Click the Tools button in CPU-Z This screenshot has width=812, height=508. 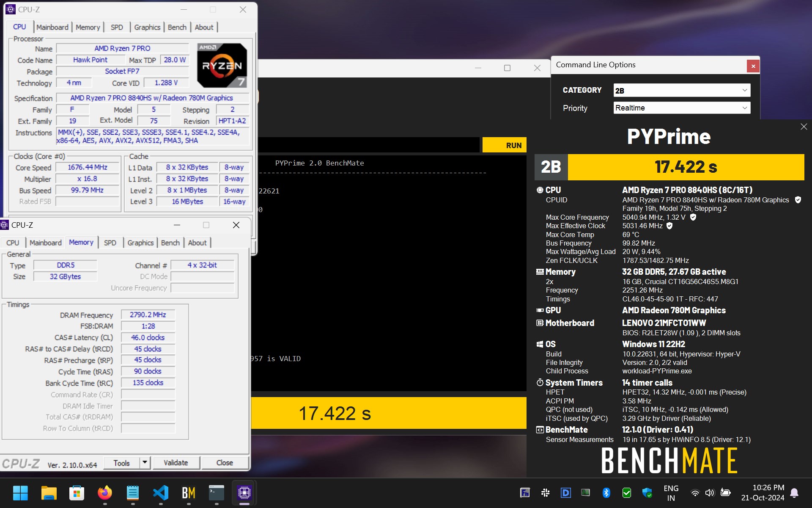point(121,463)
